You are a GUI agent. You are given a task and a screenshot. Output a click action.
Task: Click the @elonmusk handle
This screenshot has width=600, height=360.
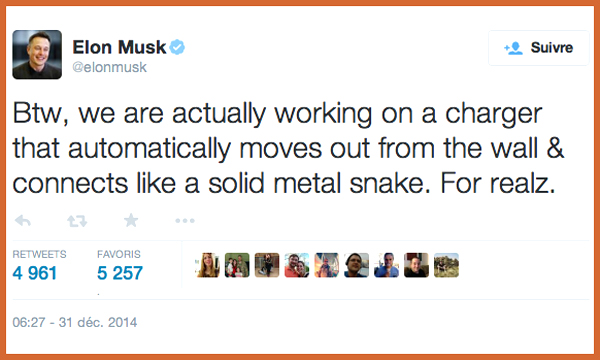tap(109, 67)
